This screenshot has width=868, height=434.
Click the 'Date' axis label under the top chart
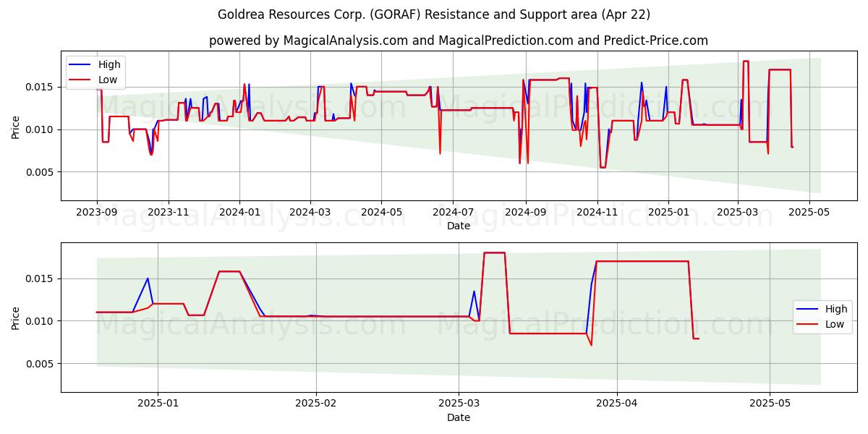click(x=459, y=226)
